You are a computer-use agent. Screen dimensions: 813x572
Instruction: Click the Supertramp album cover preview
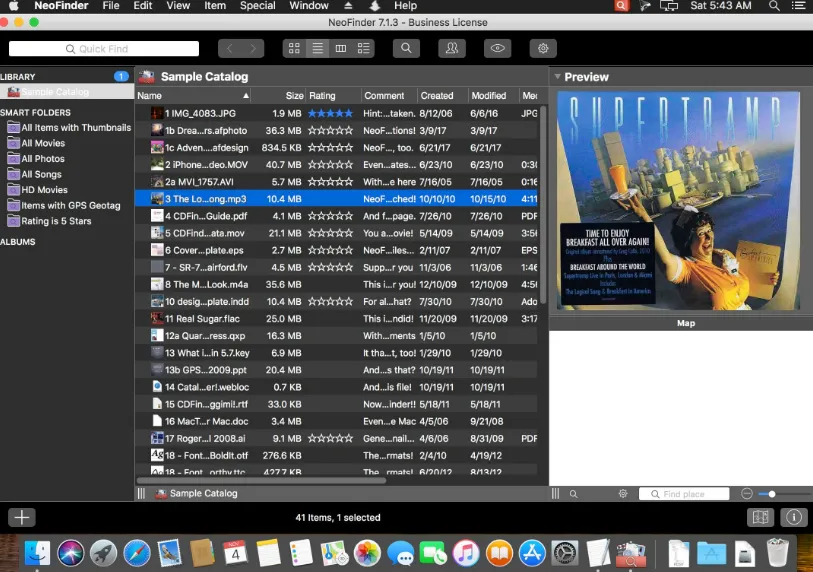[678, 201]
